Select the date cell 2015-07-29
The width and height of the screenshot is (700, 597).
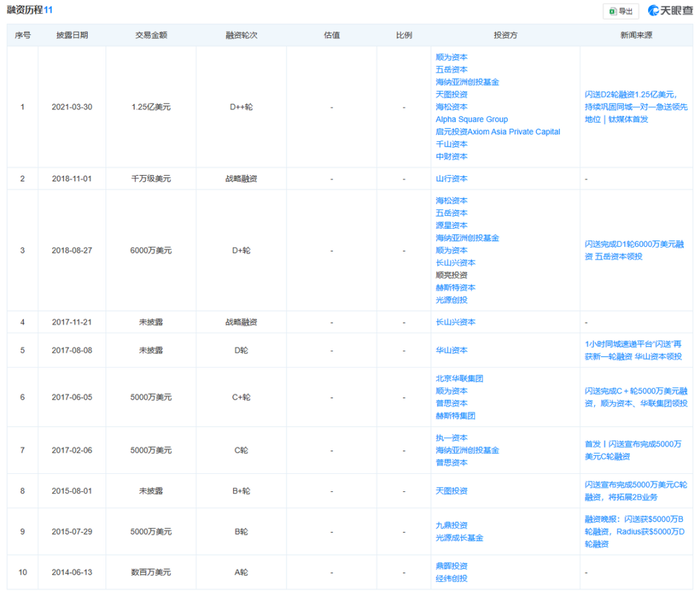tap(72, 532)
